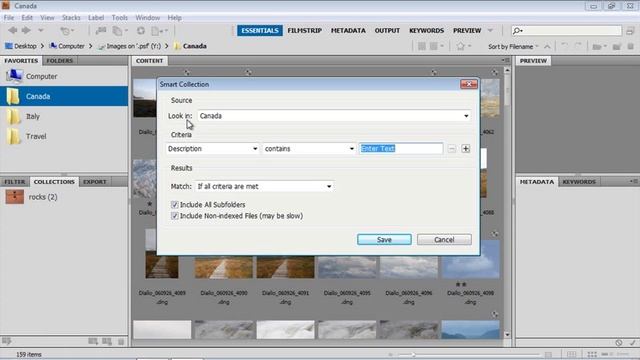Open the reveal recent files clock icon
The image size is (640, 360).
tap(64, 31)
